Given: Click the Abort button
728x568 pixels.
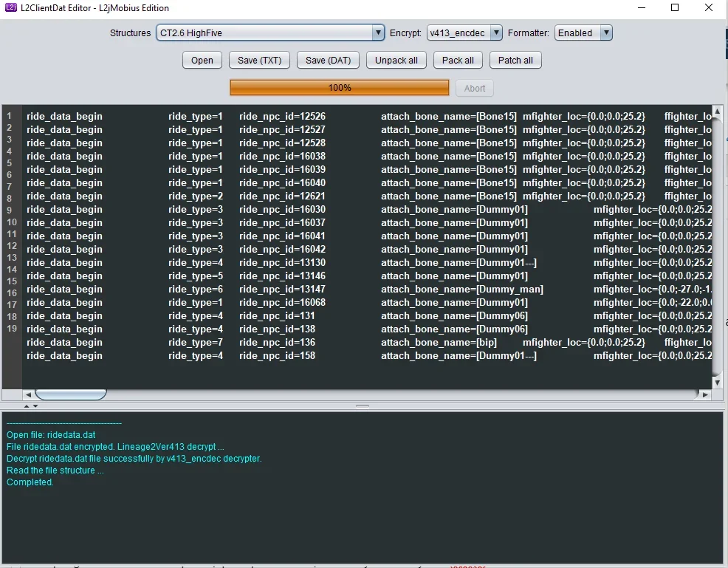Looking at the screenshot, I should 475,88.
